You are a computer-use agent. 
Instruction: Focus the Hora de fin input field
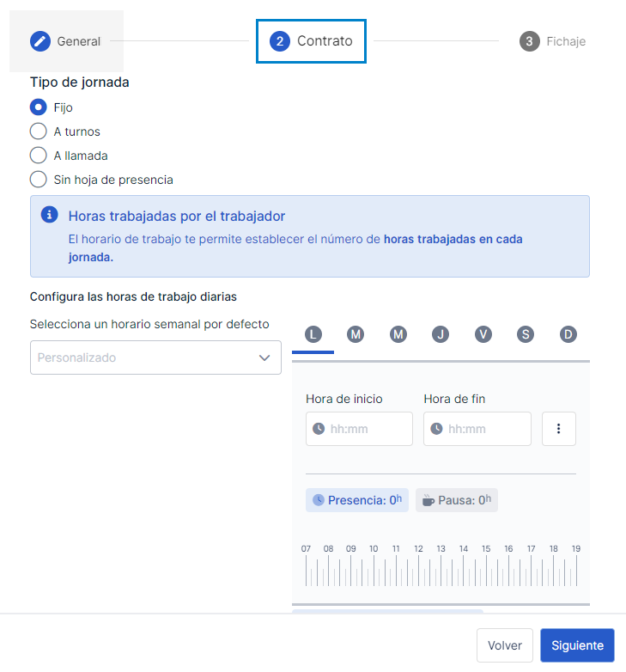(477, 429)
